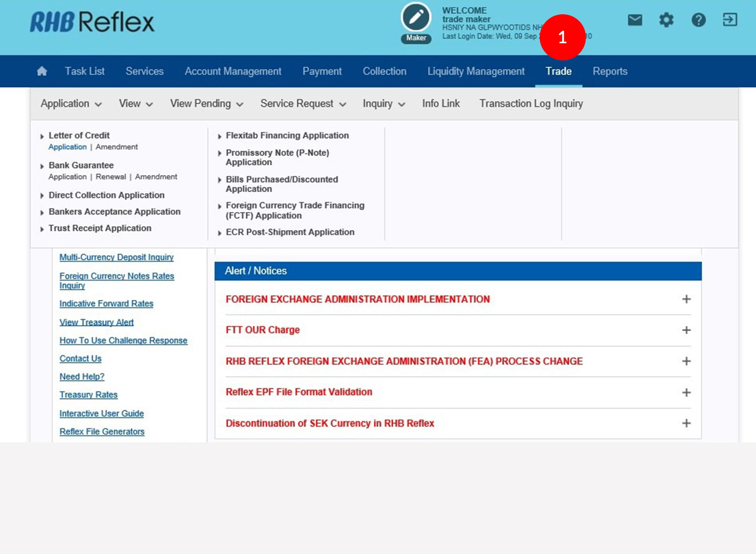756x554 pixels.
Task: Open the View Pending dropdown
Action: pos(206,104)
